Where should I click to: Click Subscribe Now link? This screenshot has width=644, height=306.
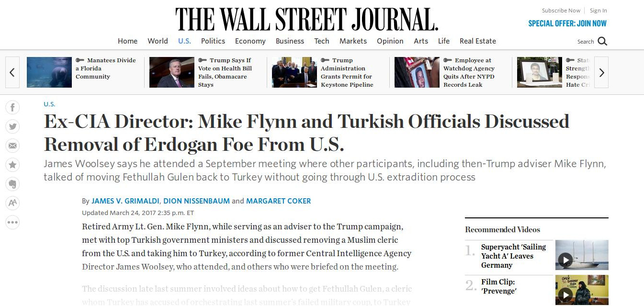tap(561, 11)
